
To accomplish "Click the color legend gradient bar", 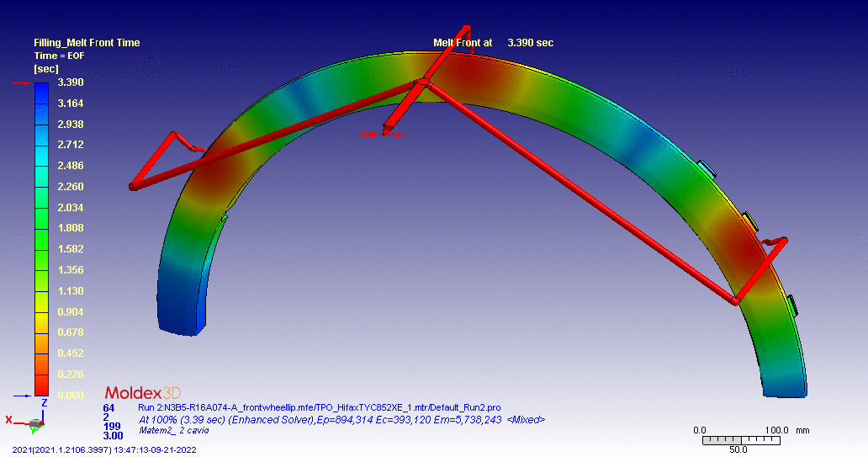I will click(x=41, y=238).
